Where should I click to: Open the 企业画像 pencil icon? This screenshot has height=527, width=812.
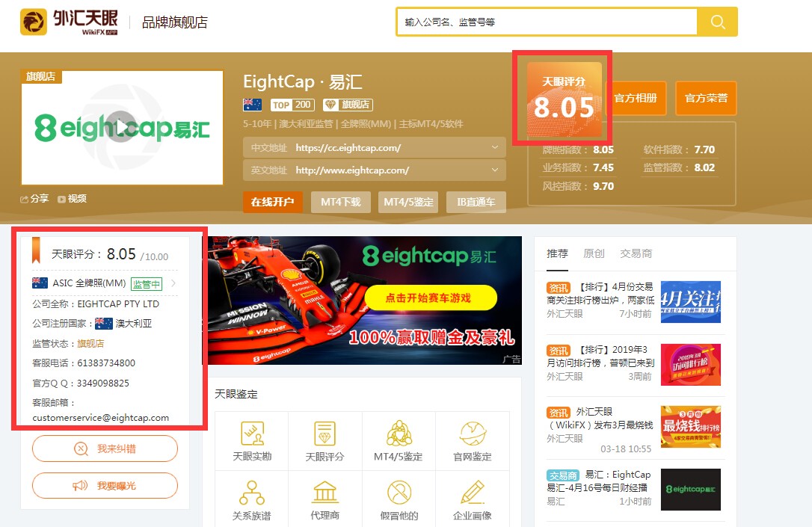click(473, 493)
